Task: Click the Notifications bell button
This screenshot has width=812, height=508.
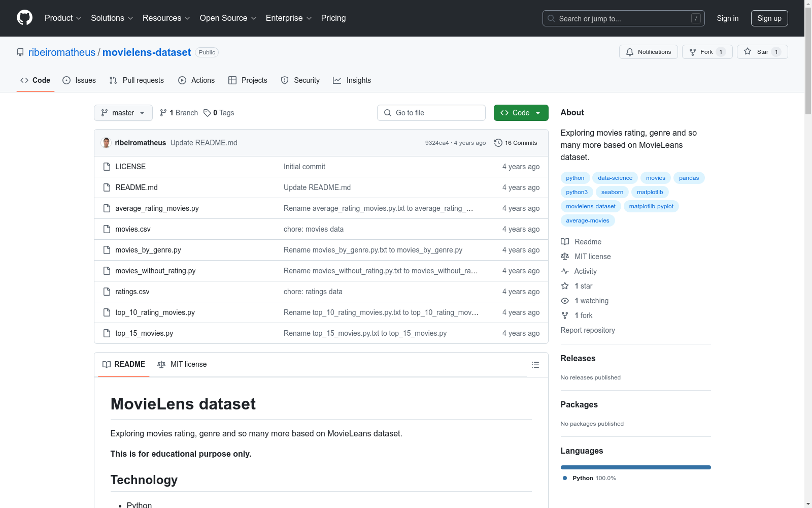Action: [648, 52]
